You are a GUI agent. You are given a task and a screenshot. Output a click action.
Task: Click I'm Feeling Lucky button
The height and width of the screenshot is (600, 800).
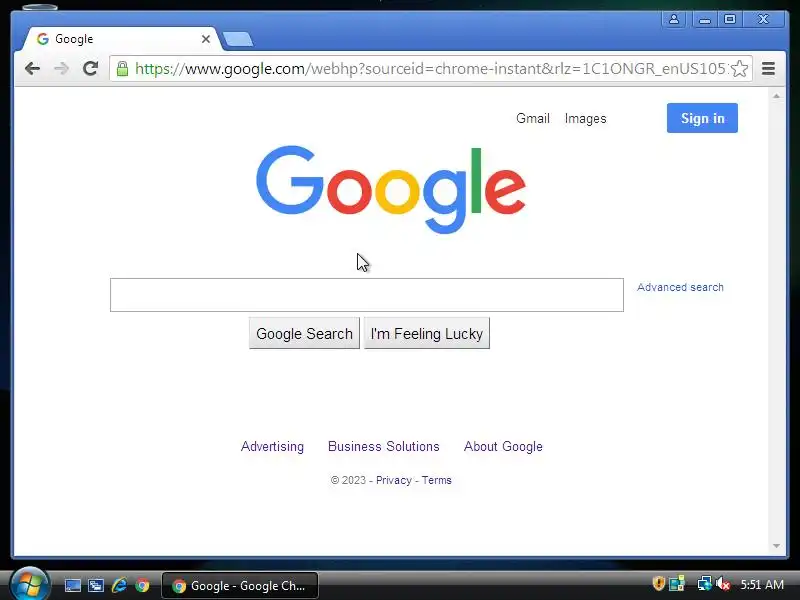pos(427,333)
